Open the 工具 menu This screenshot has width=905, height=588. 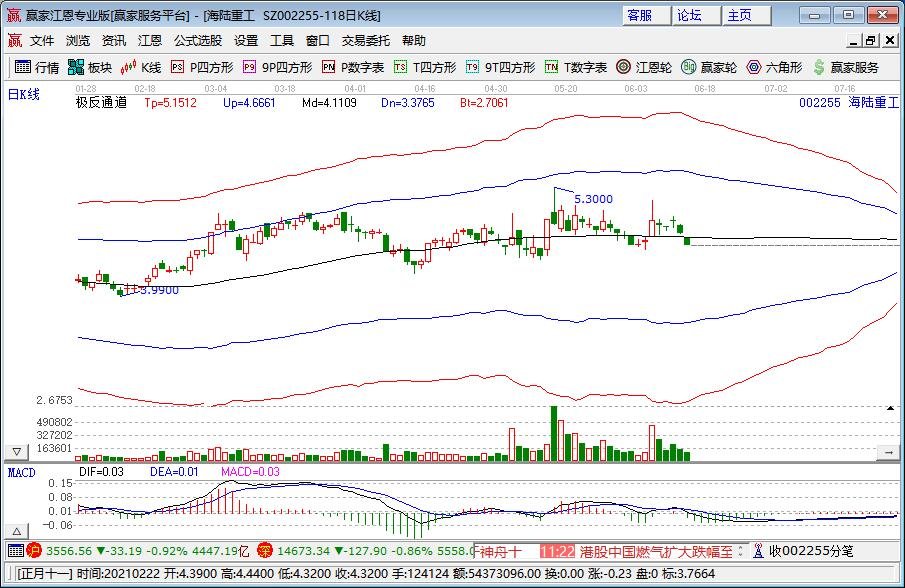click(x=282, y=40)
